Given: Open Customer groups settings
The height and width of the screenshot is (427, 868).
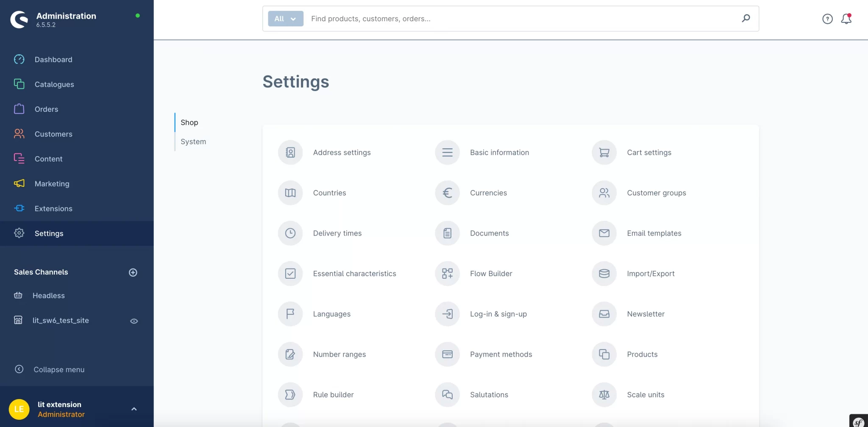Looking at the screenshot, I should click(604, 193).
